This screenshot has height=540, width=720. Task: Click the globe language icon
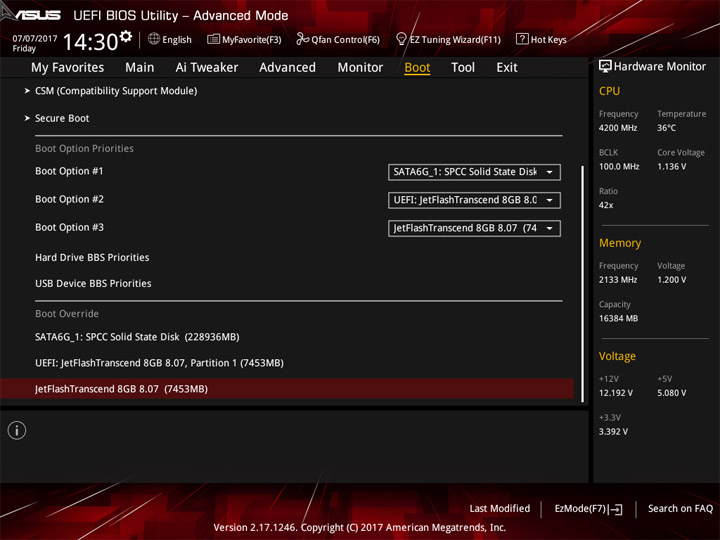coord(154,39)
